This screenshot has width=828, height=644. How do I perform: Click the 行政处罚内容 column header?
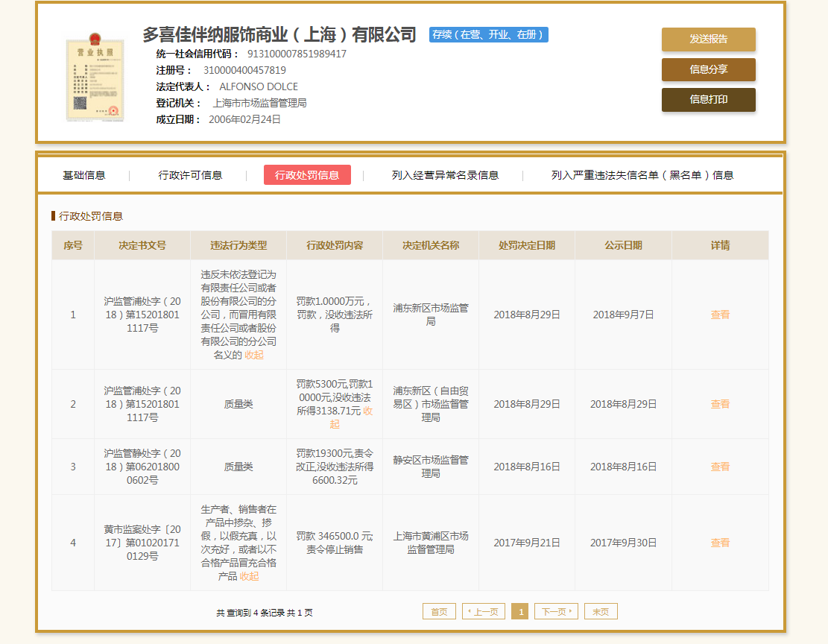pyautogui.click(x=335, y=246)
